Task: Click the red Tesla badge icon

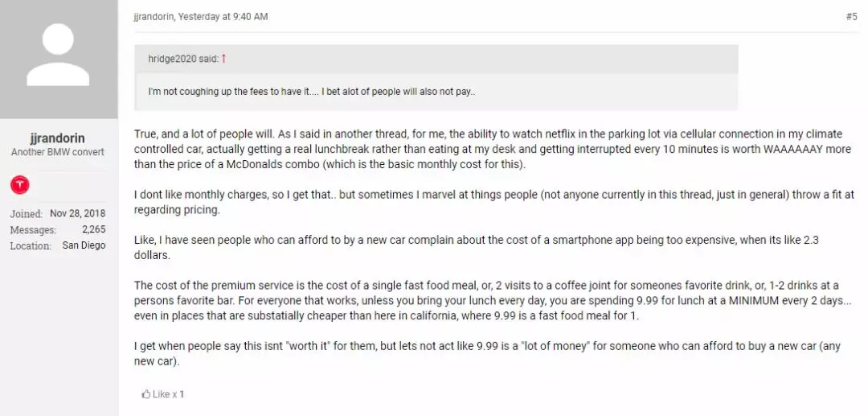Action: 21,185
